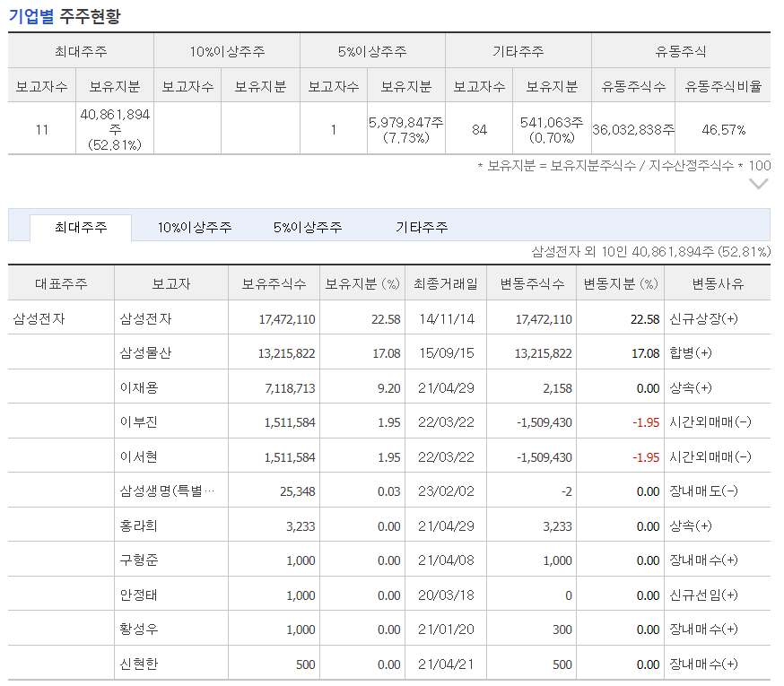Click 300 changed shares in 황성우 row

(x=562, y=630)
